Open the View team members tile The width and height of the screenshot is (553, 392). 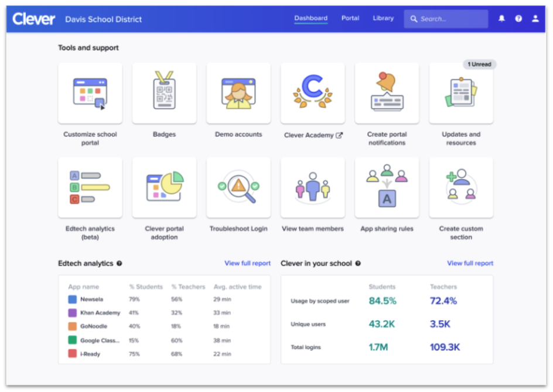click(x=313, y=187)
